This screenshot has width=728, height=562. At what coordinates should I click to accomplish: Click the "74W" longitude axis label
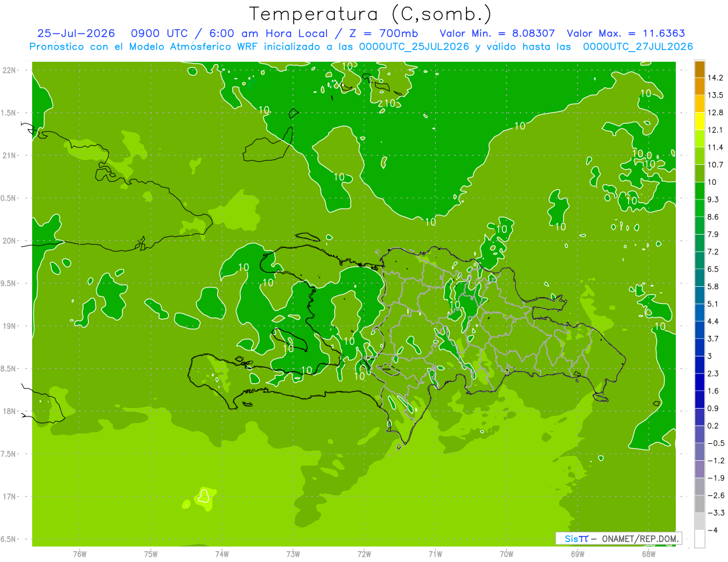222,554
